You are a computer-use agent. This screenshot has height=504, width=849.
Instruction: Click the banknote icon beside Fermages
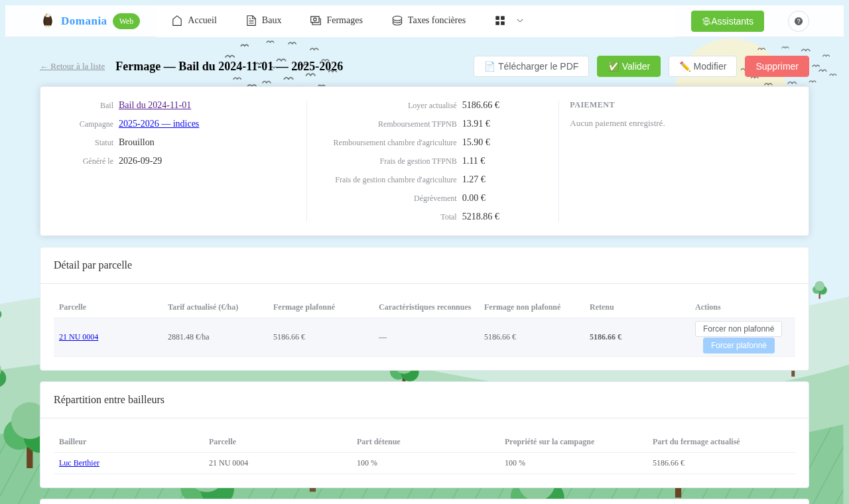coord(316,21)
